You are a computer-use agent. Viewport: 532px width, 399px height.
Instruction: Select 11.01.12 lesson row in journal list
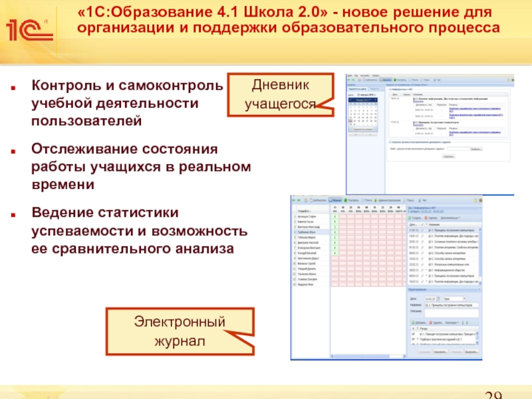click(x=443, y=230)
